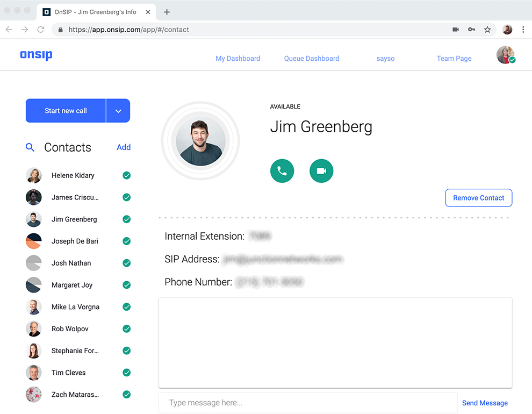Select Jim Greenberg in contacts list
The image size is (532, 414).
coord(78,219)
